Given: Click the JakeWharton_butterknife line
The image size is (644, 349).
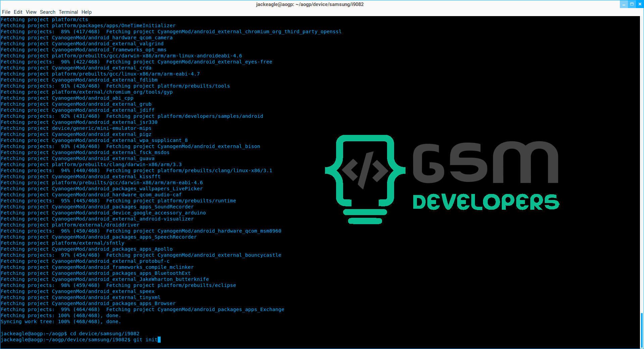Looking at the screenshot, I should (105, 279).
